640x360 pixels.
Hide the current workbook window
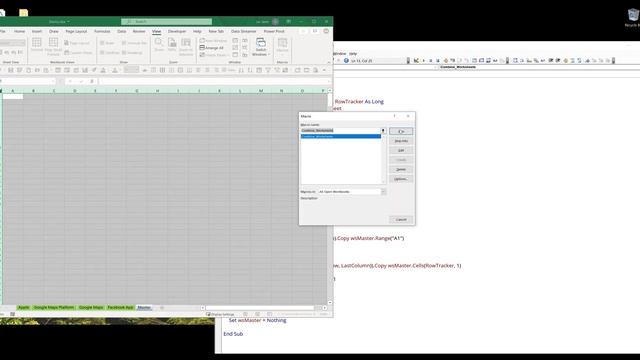(235, 47)
